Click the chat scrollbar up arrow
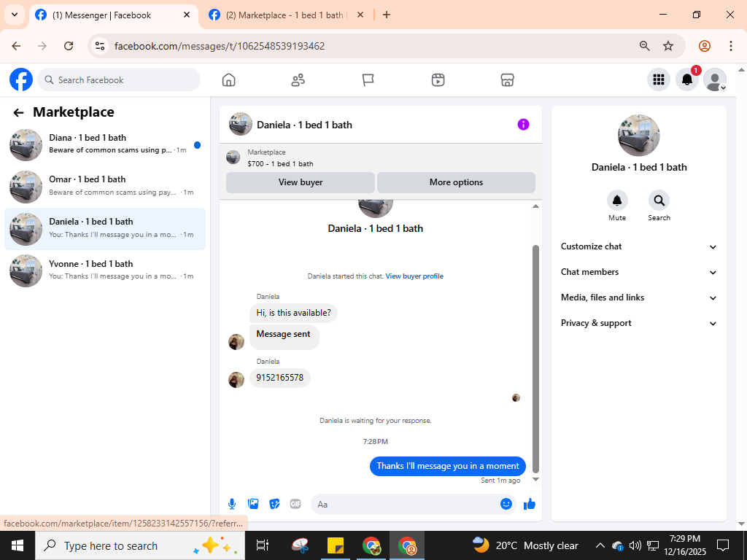This screenshot has width=747, height=560. pos(535,206)
